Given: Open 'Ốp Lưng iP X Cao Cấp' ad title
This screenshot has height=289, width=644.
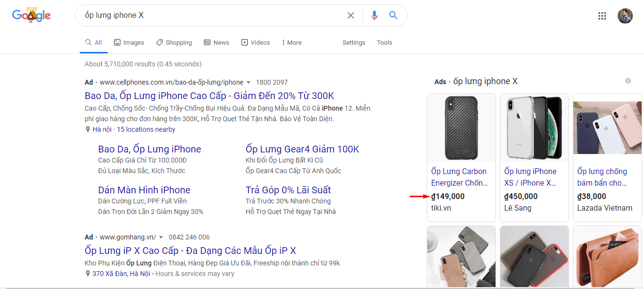Looking at the screenshot, I should [x=190, y=251].
